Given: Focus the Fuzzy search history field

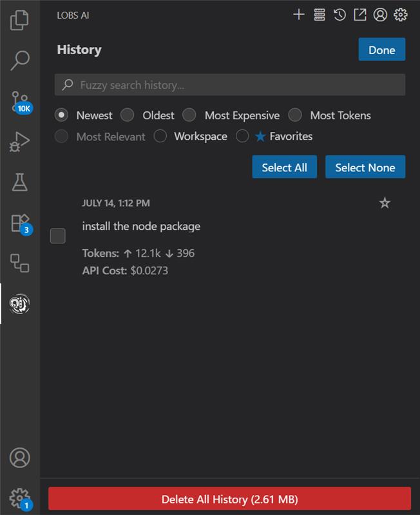Looking at the screenshot, I should (x=230, y=85).
